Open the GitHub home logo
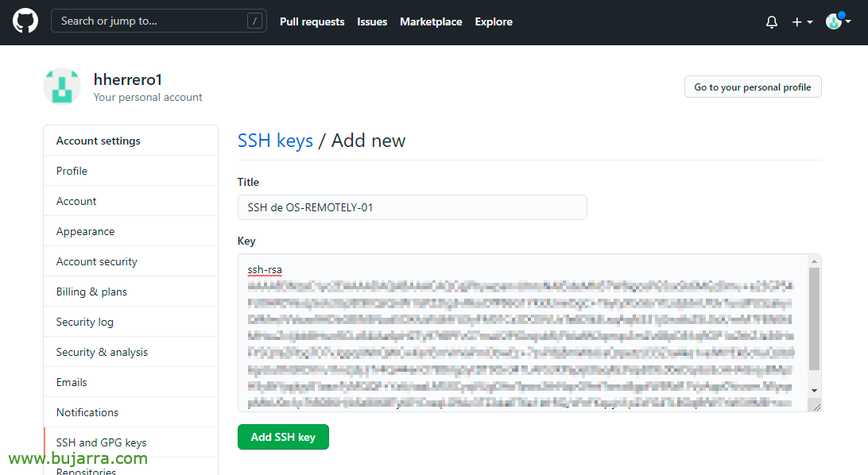The width and height of the screenshot is (868, 475). tap(25, 21)
